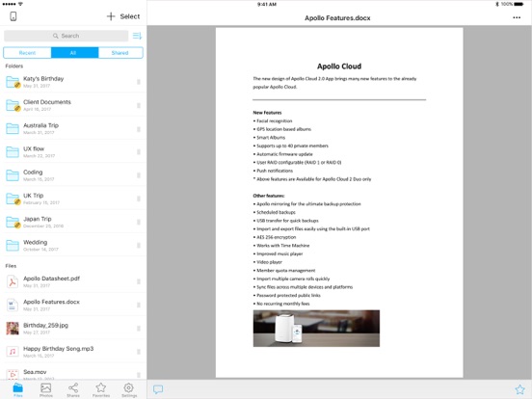
Task: Click the Apollo device image in document
Action: pyautogui.click(x=316, y=329)
